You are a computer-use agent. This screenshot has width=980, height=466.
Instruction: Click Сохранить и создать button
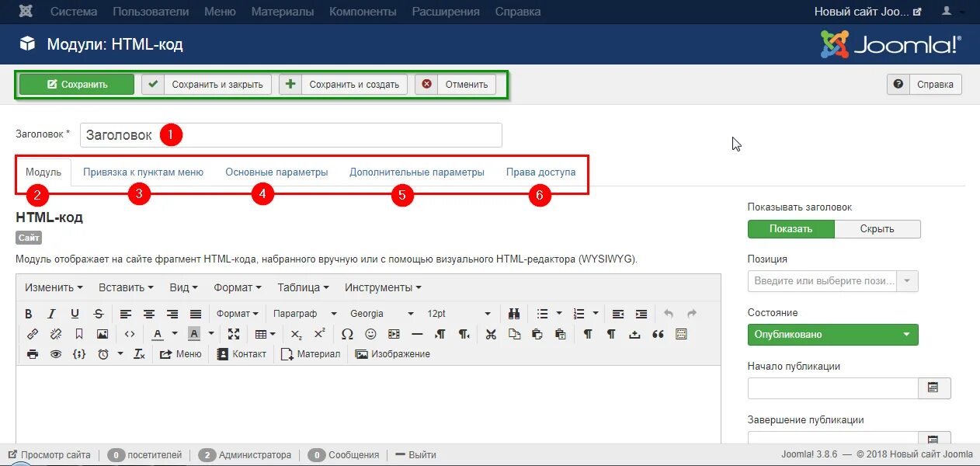343,85
